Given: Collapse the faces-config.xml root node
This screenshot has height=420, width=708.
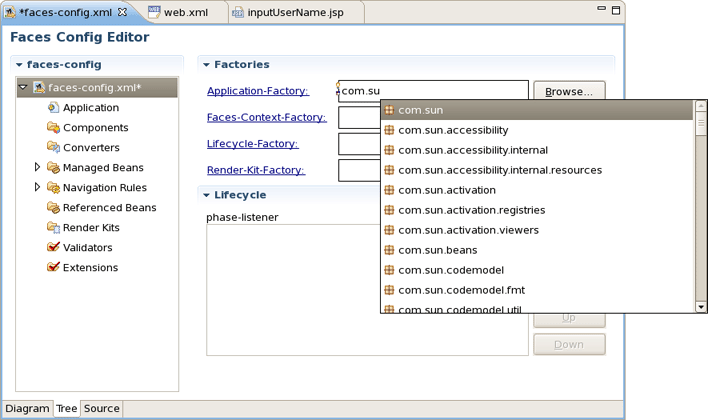Looking at the screenshot, I should point(23,88).
